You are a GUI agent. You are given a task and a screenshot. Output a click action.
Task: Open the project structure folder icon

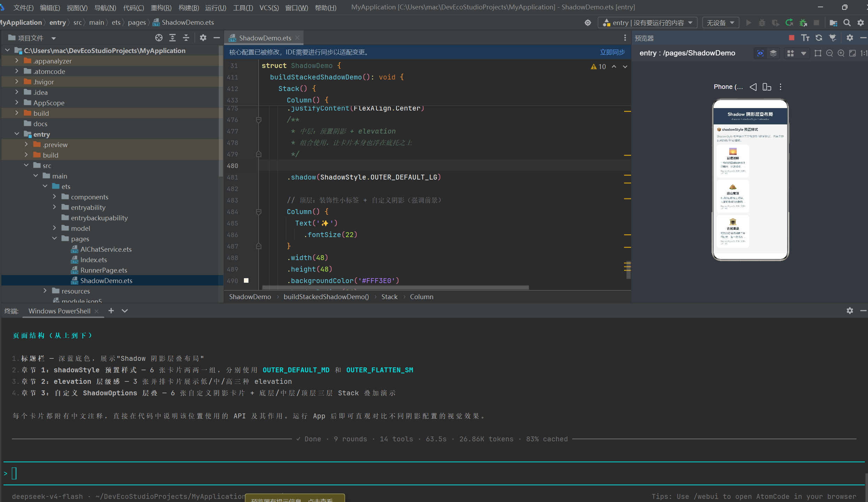click(x=833, y=23)
